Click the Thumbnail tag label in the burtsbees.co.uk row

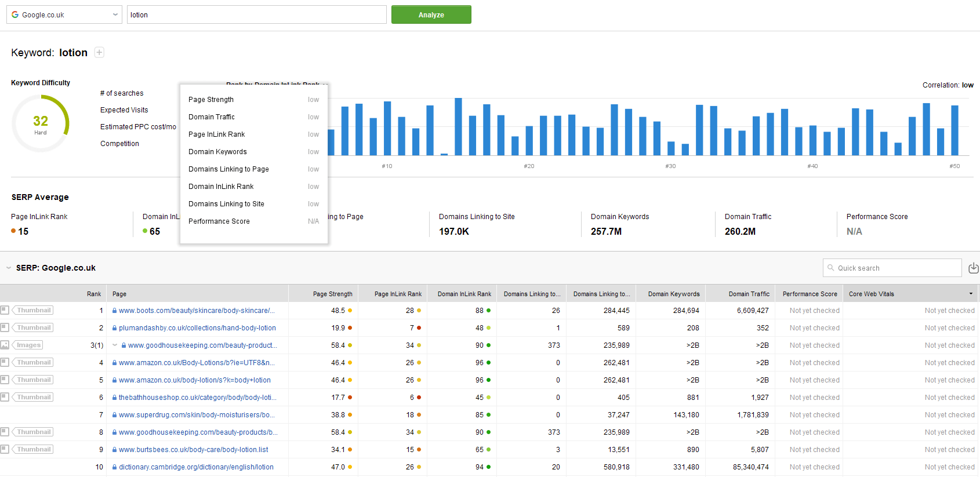[33, 449]
